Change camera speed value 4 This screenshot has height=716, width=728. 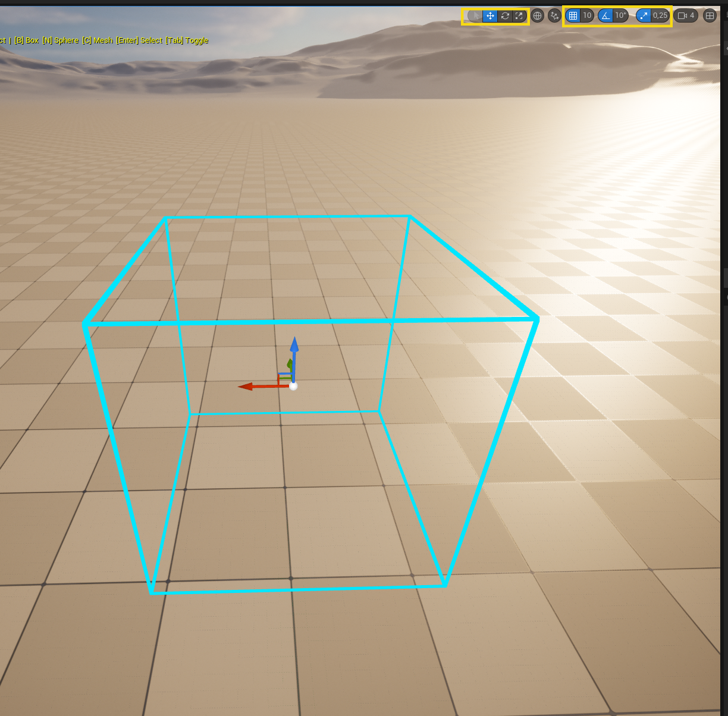coord(692,15)
